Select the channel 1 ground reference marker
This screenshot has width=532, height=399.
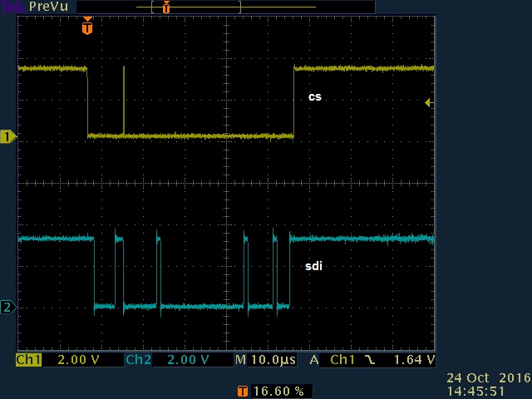point(7,136)
